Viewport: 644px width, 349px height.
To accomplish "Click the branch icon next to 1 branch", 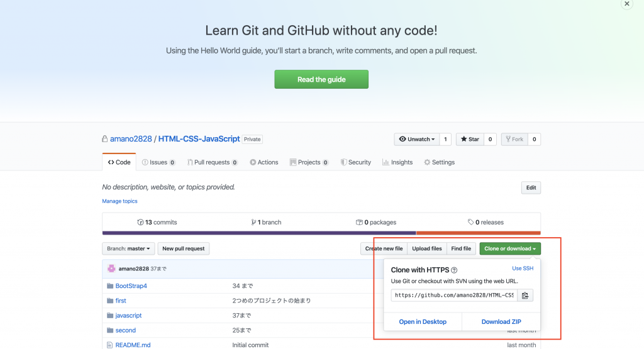I will [253, 222].
